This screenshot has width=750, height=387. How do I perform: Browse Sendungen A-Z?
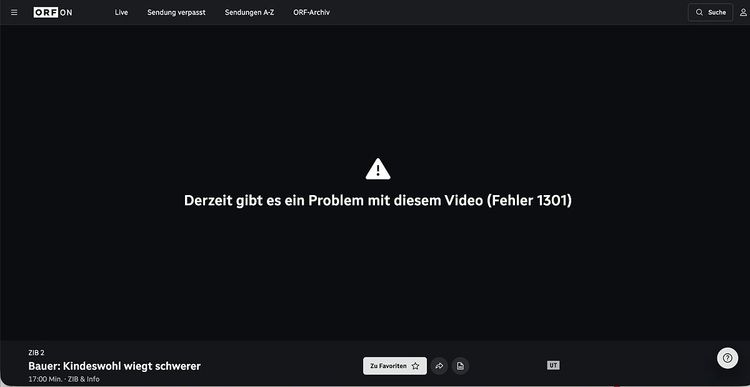coord(249,12)
